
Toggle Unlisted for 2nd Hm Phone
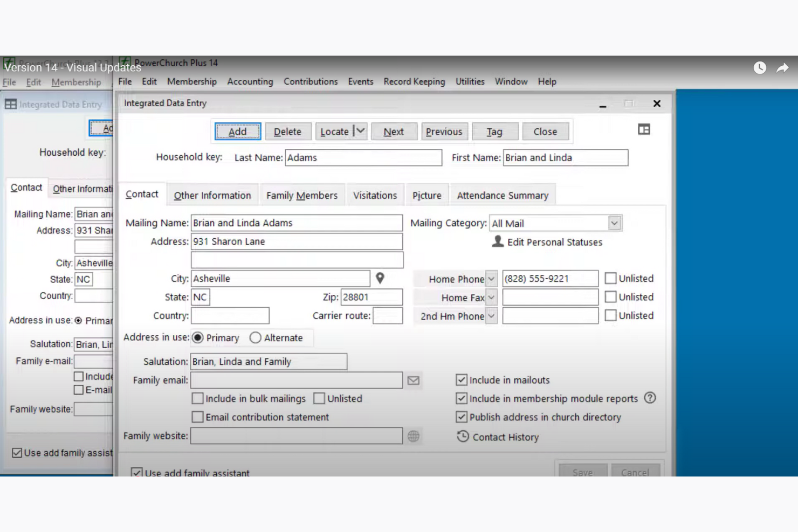(610, 315)
